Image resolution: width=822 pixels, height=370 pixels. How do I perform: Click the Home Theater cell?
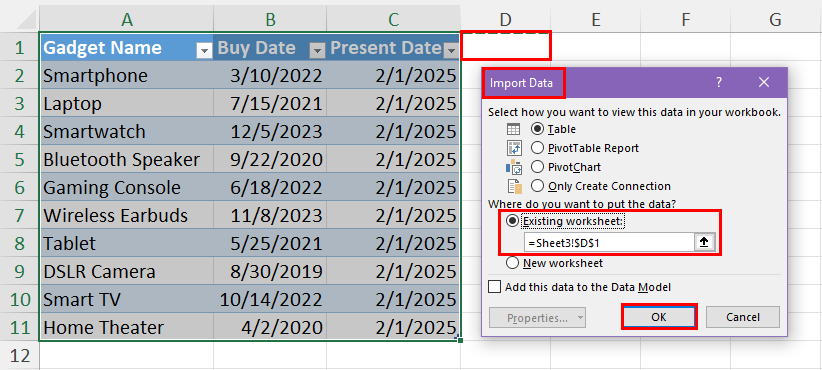pyautogui.click(x=126, y=327)
